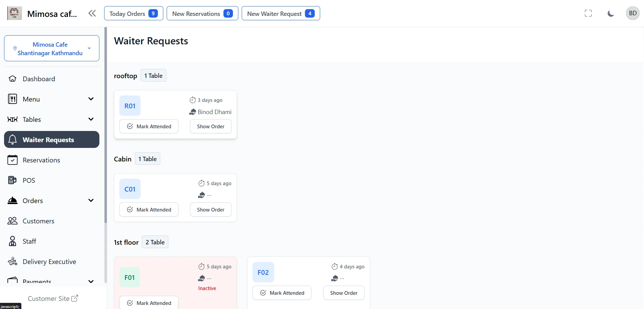
Task: Go to Staff page
Action: pos(29,241)
